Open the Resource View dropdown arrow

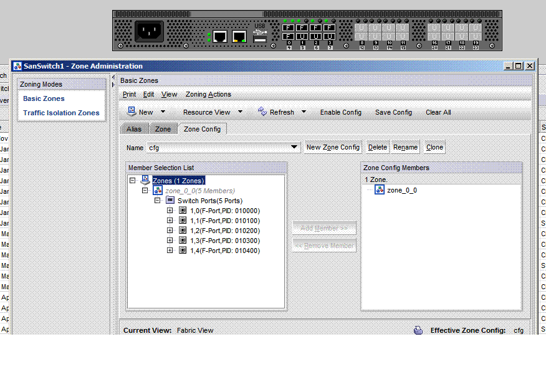[x=240, y=112]
